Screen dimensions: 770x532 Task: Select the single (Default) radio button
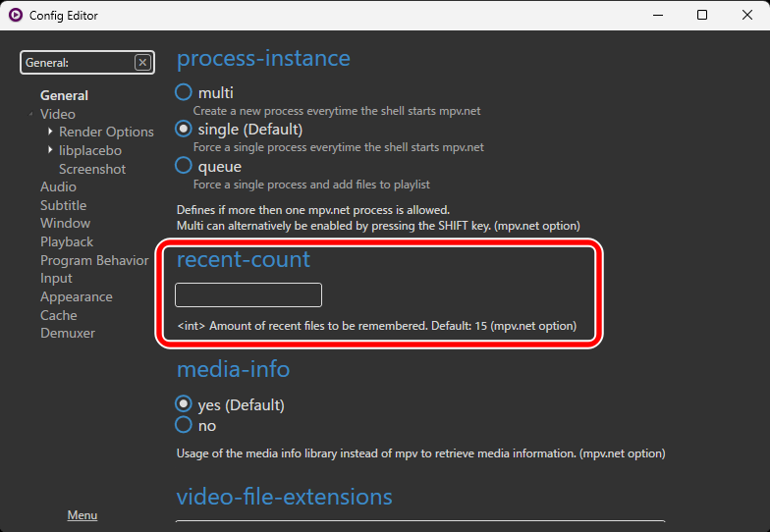(183, 129)
